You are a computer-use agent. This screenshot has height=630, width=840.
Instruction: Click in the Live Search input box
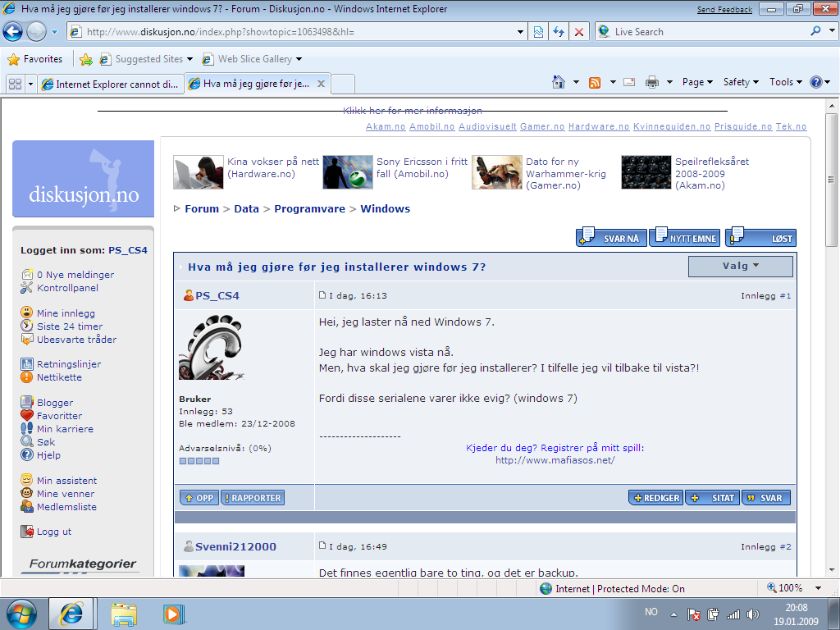[x=709, y=32]
